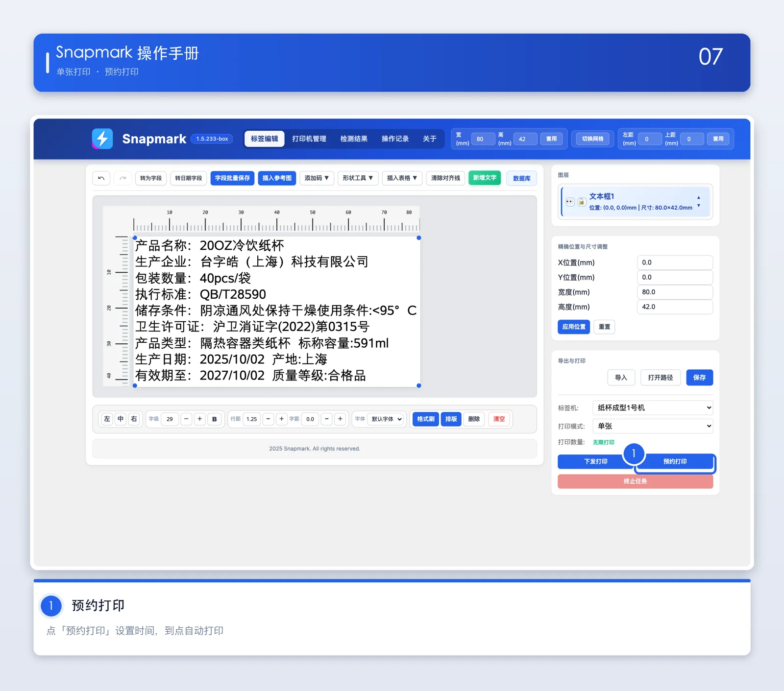Open the 关于 tab
Image resolution: width=784 pixels, height=691 pixels.
click(430, 139)
